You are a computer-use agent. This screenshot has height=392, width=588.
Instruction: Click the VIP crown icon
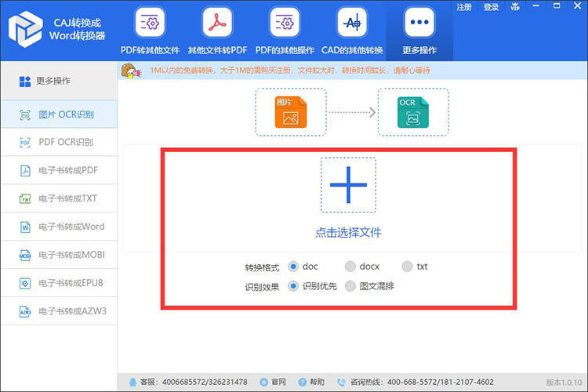[515, 6]
